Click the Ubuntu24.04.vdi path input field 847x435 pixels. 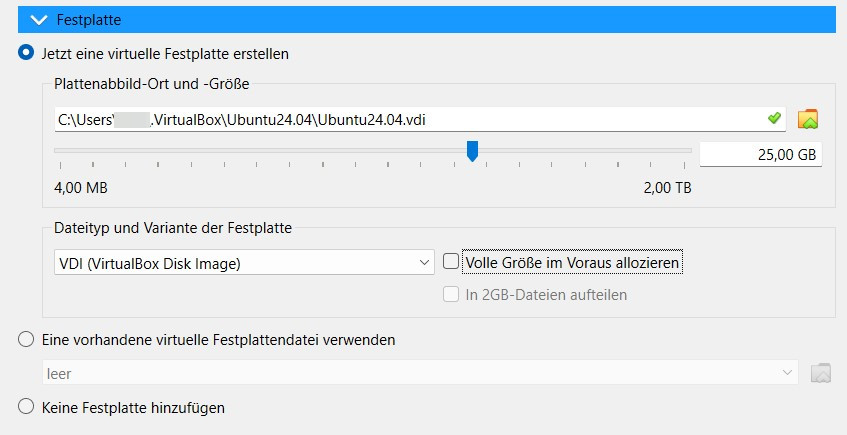pos(420,119)
